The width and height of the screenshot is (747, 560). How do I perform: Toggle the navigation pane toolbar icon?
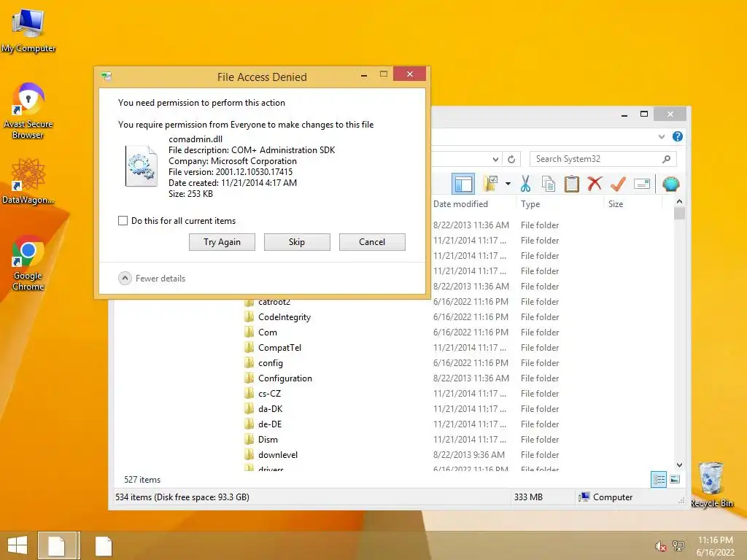[x=463, y=184]
